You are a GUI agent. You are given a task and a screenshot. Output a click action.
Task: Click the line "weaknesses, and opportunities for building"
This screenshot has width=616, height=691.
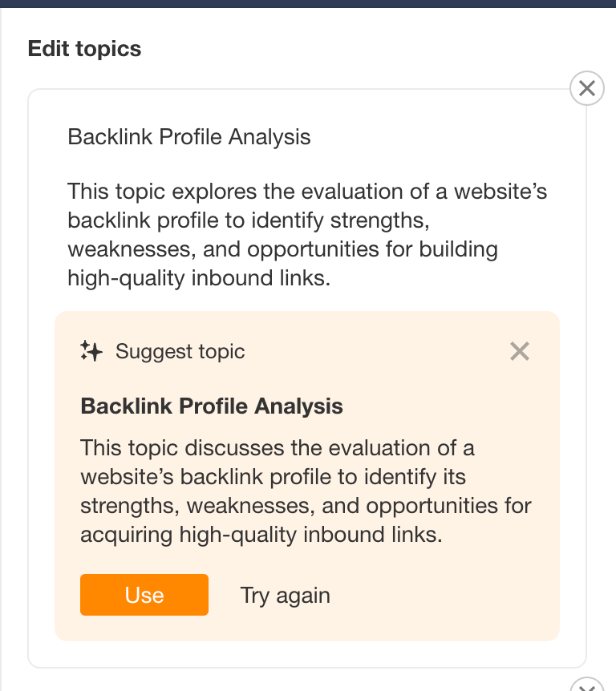point(282,249)
